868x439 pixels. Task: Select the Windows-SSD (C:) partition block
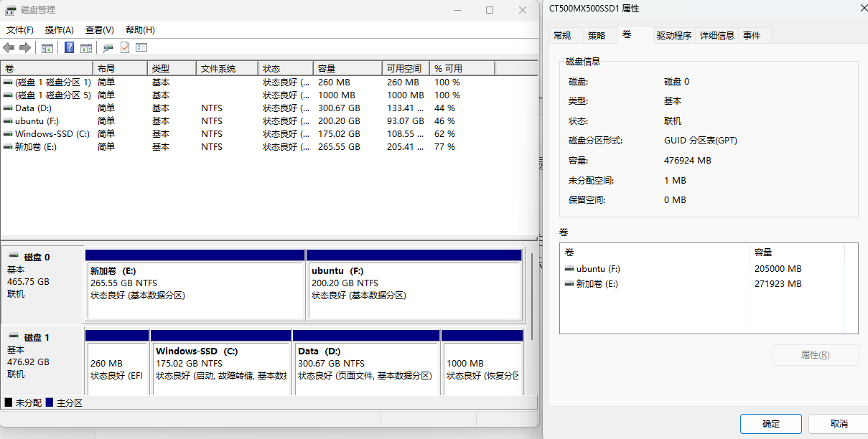click(221, 362)
